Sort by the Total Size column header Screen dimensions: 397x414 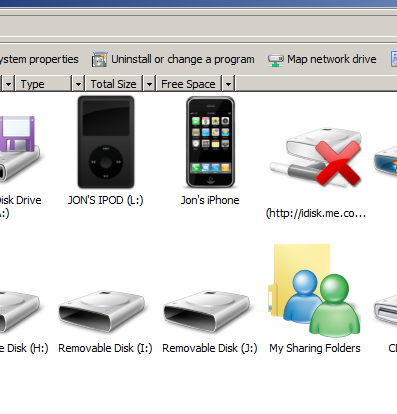coord(114,84)
